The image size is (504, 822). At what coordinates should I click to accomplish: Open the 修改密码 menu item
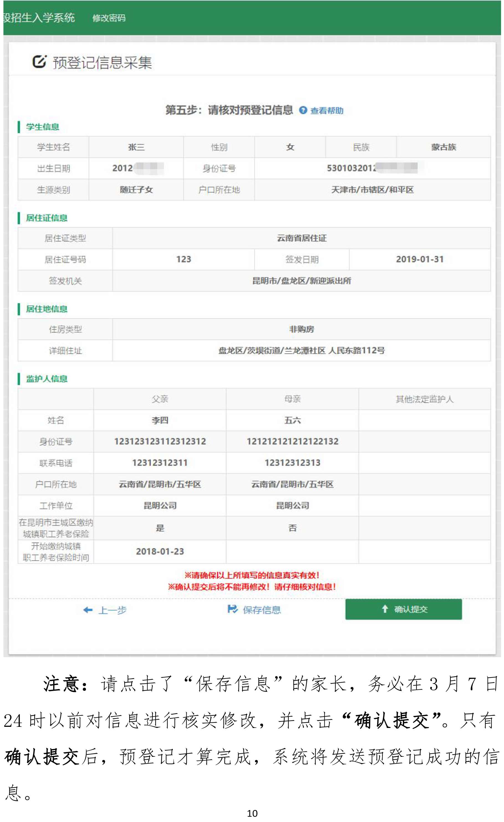click(x=109, y=18)
